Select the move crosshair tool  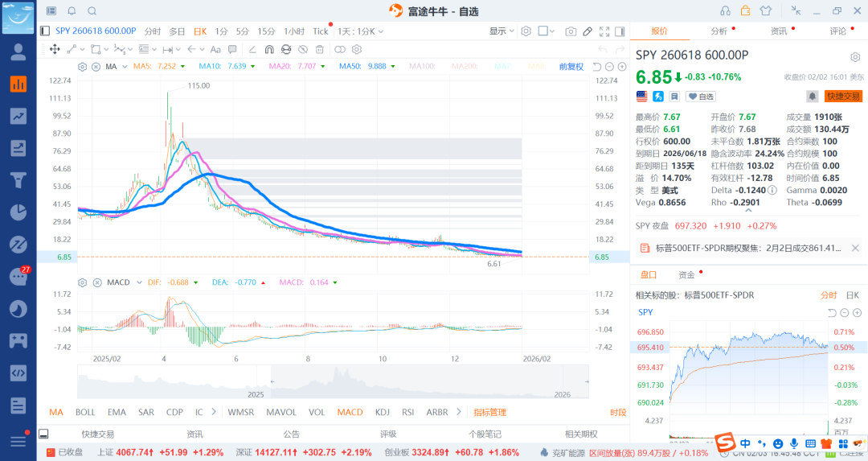click(x=55, y=49)
